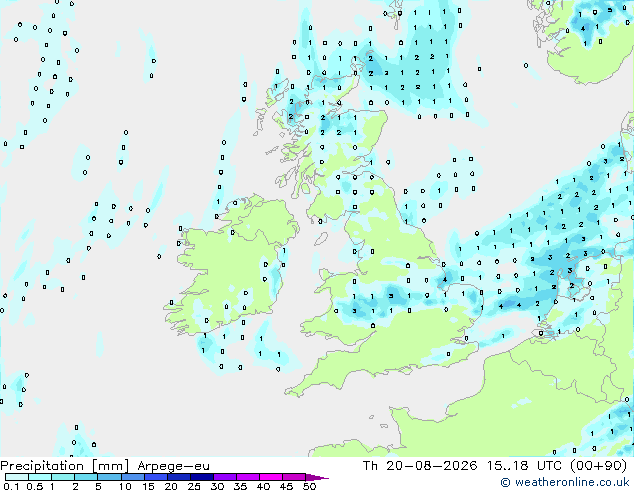The height and width of the screenshot is (490, 634).
Task: Select the 30–35 mm purple legend swatch
Action: (x=225, y=477)
